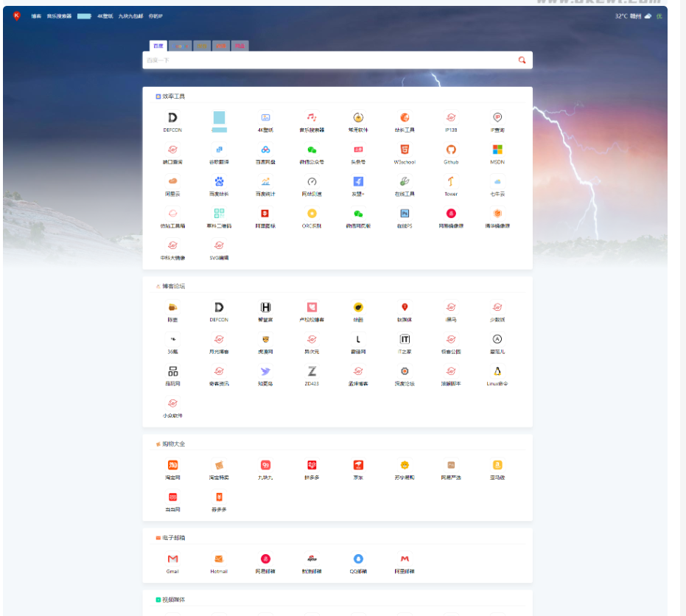
Task: Click the magnifier search button
Action: pos(522,60)
